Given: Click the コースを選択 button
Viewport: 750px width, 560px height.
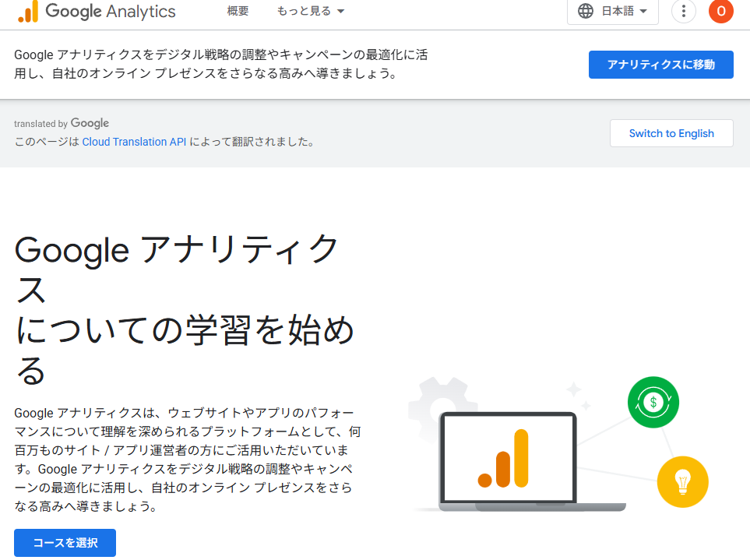Looking at the screenshot, I should pos(65,543).
